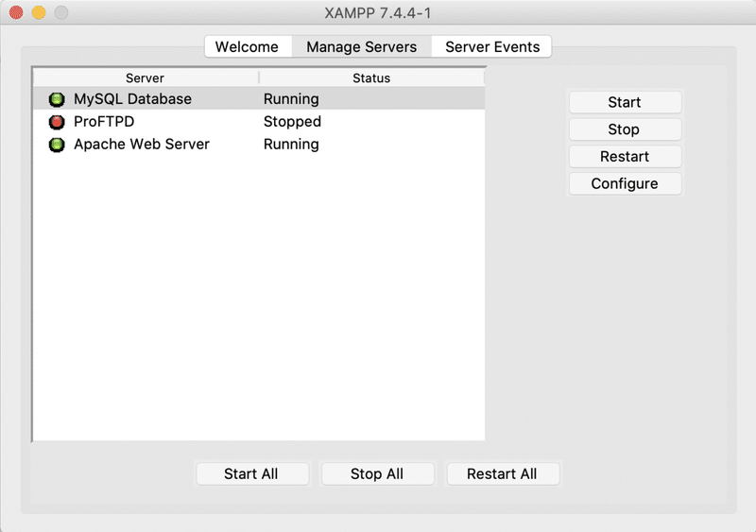
Task: Click the Running status of Apache Web Server
Action: [x=291, y=145]
